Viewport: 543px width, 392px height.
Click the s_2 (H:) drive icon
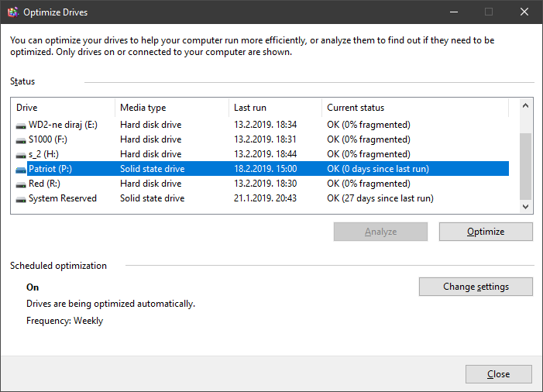tap(21, 155)
